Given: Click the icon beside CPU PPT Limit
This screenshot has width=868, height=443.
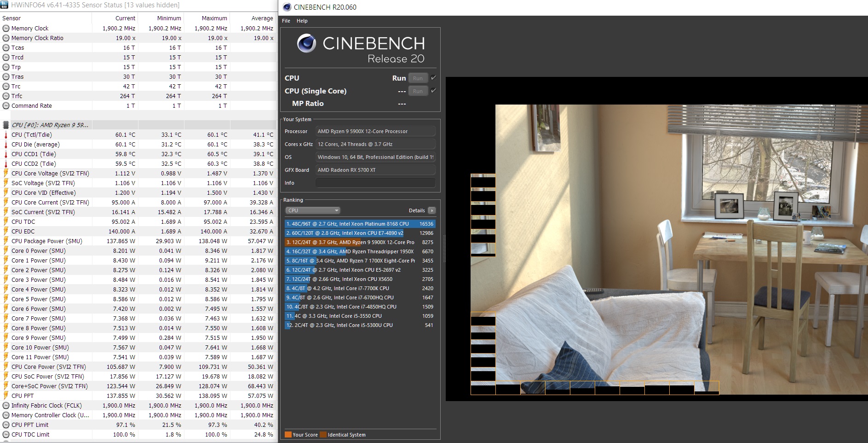Looking at the screenshot, I should (x=6, y=425).
